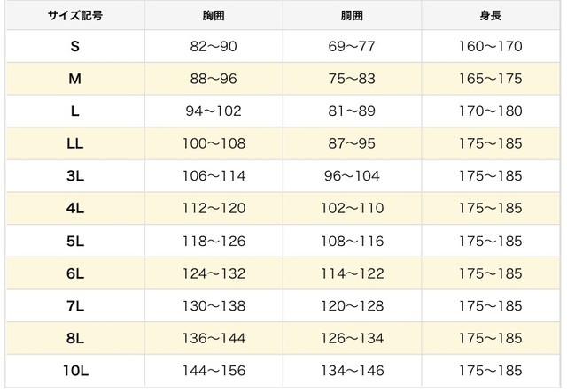Click height value 170～180
The image size is (567, 392).
click(490, 111)
